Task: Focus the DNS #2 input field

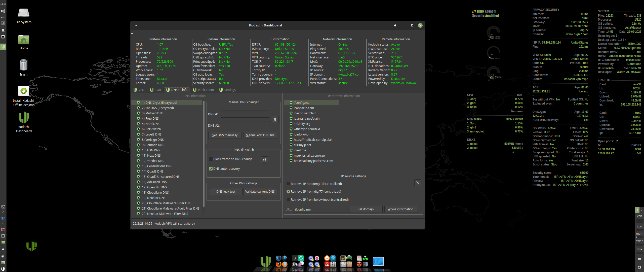Action: click(245, 125)
